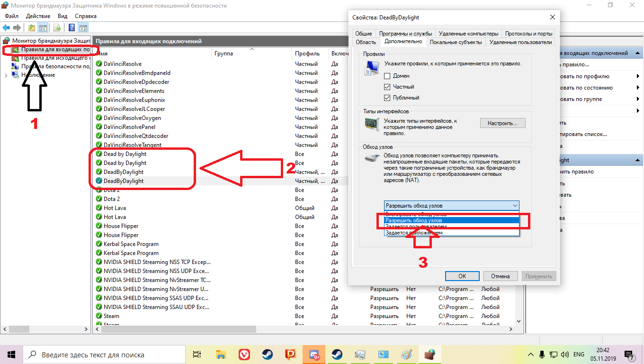
Task: Open the Действие menu
Action: [38, 16]
